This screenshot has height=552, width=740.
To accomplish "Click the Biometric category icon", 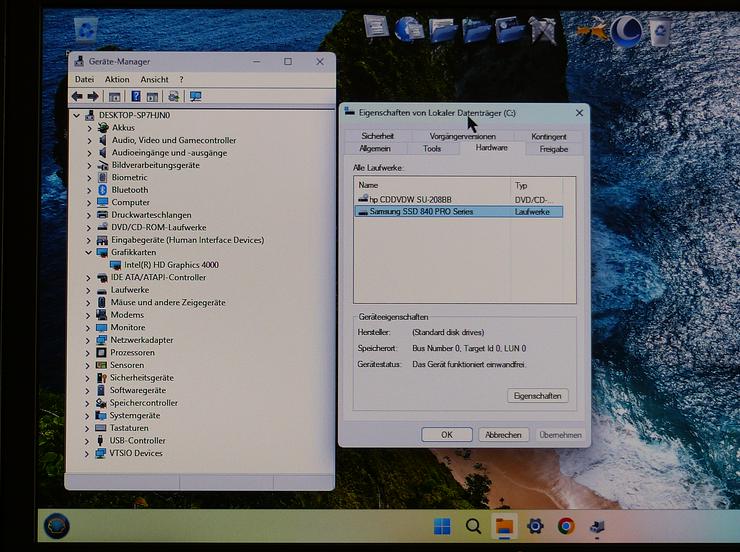I will tap(102, 177).
